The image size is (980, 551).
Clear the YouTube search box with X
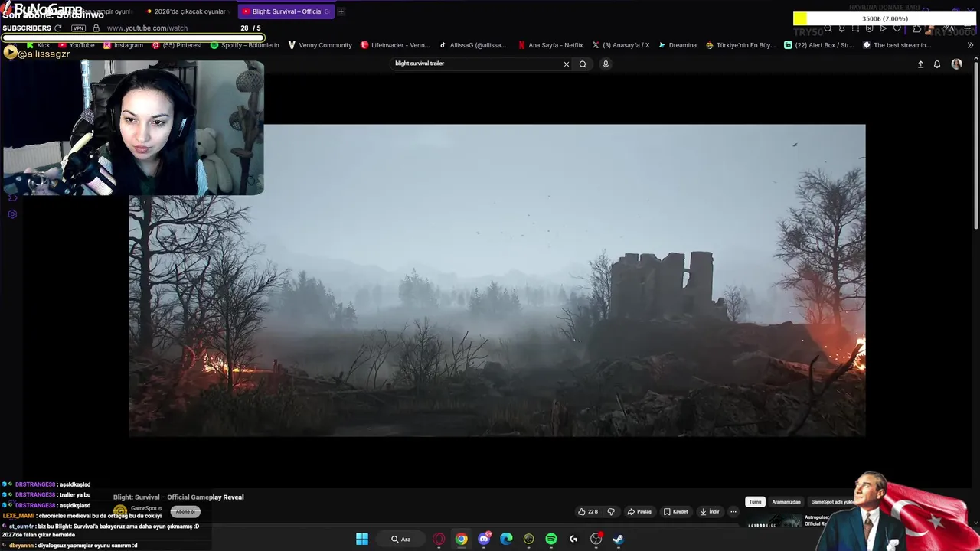(567, 64)
